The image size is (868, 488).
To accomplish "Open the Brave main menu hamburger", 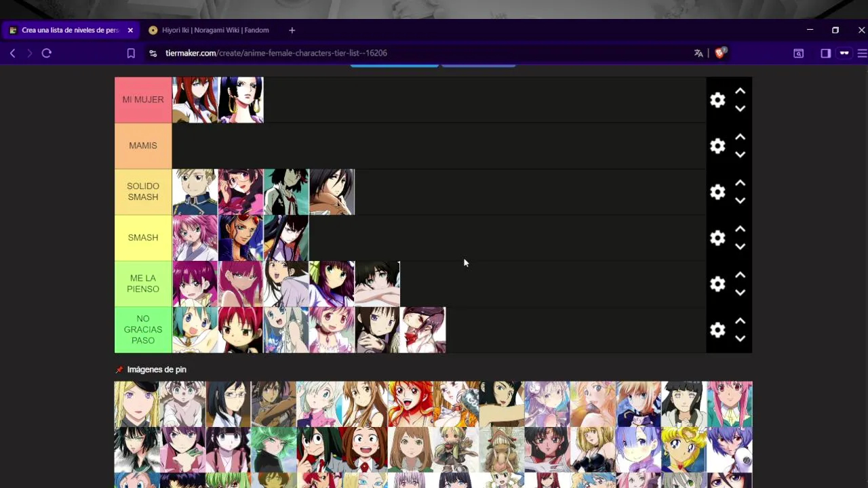I will tap(862, 53).
